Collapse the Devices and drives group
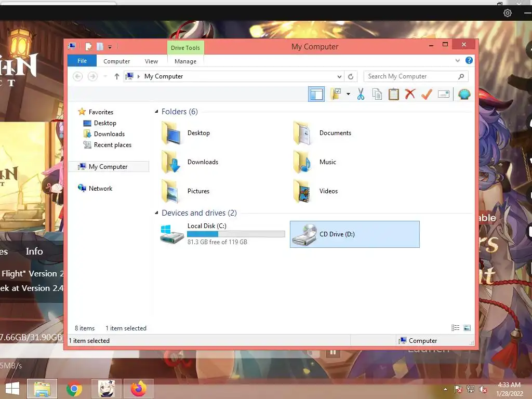 click(156, 212)
